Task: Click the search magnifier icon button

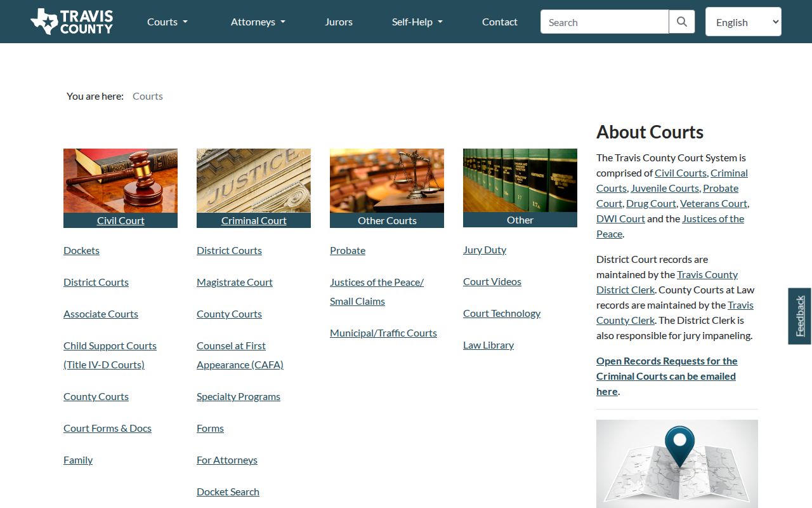Action: (x=682, y=22)
